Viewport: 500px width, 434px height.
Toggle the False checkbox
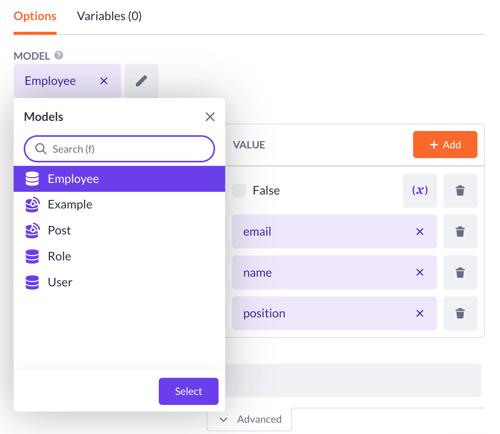[x=239, y=190]
